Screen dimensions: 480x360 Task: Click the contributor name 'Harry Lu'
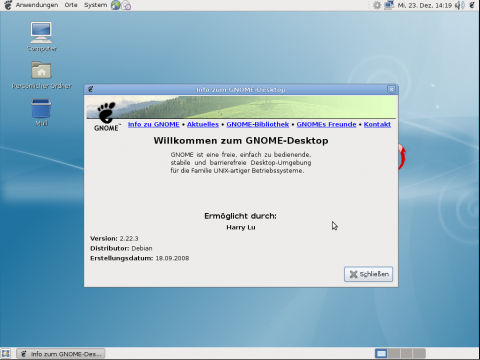pyautogui.click(x=241, y=227)
